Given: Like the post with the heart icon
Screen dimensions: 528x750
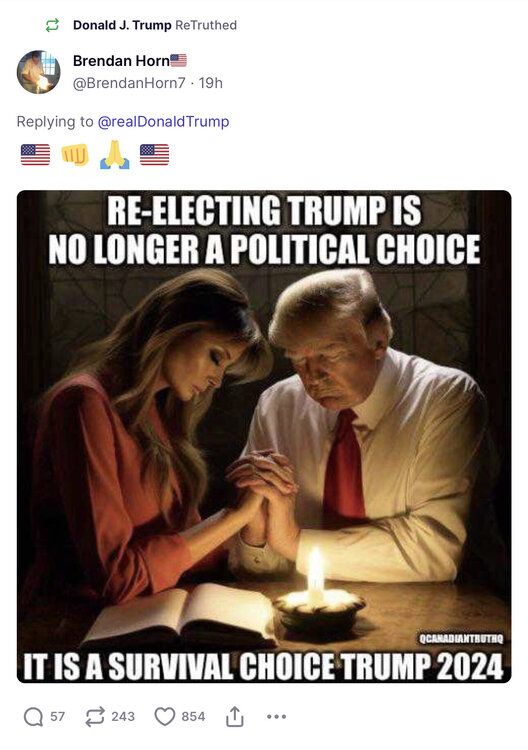Looking at the screenshot, I should (x=165, y=717).
